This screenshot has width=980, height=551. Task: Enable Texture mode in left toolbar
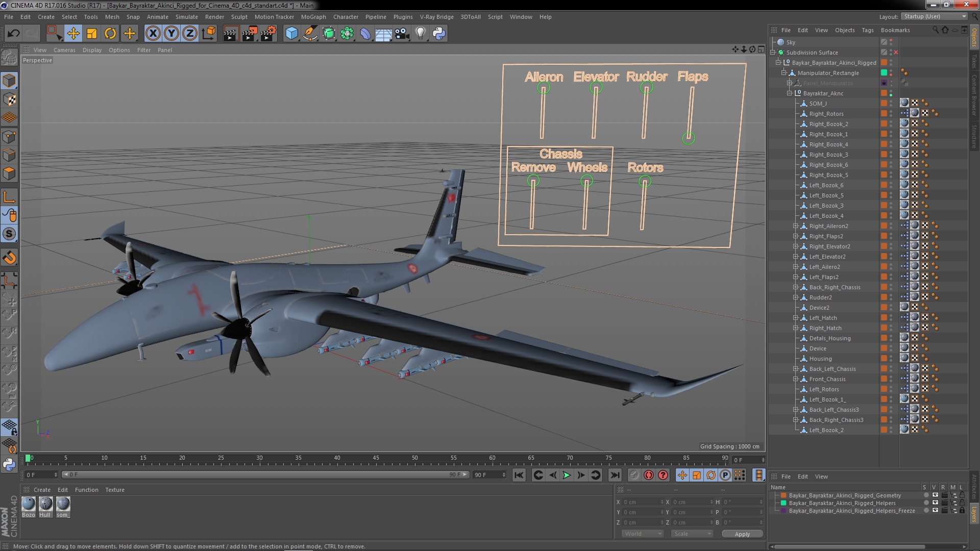[9, 99]
